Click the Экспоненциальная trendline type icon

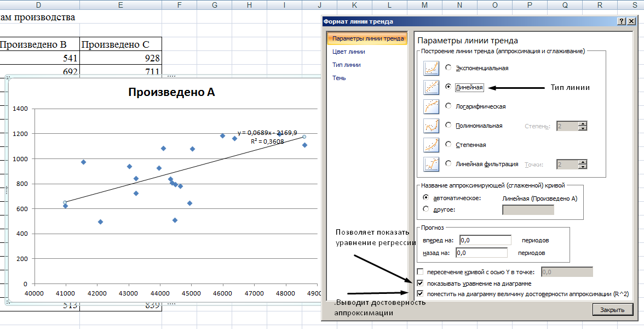(432, 68)
